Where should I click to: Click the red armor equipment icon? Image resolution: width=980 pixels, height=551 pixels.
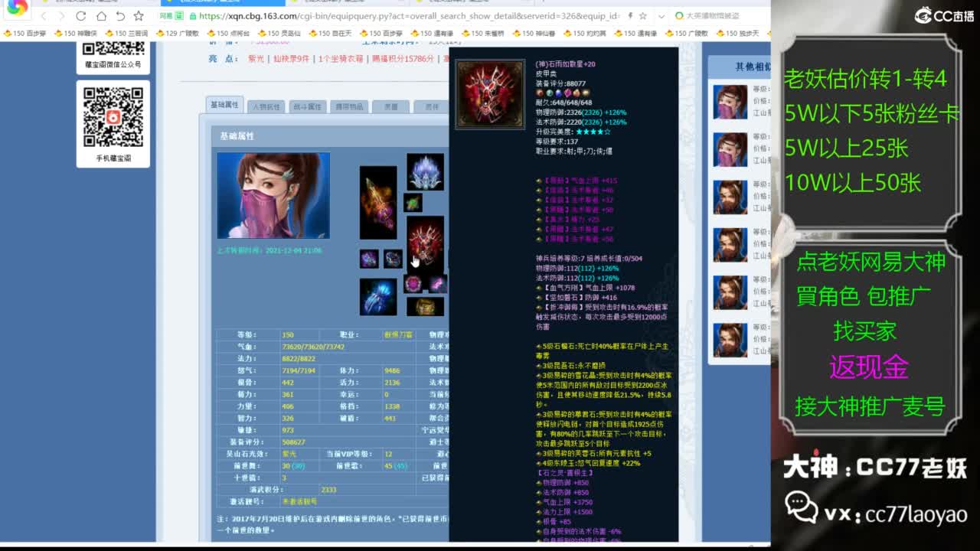pyautogui.click(x=426, y=244)
